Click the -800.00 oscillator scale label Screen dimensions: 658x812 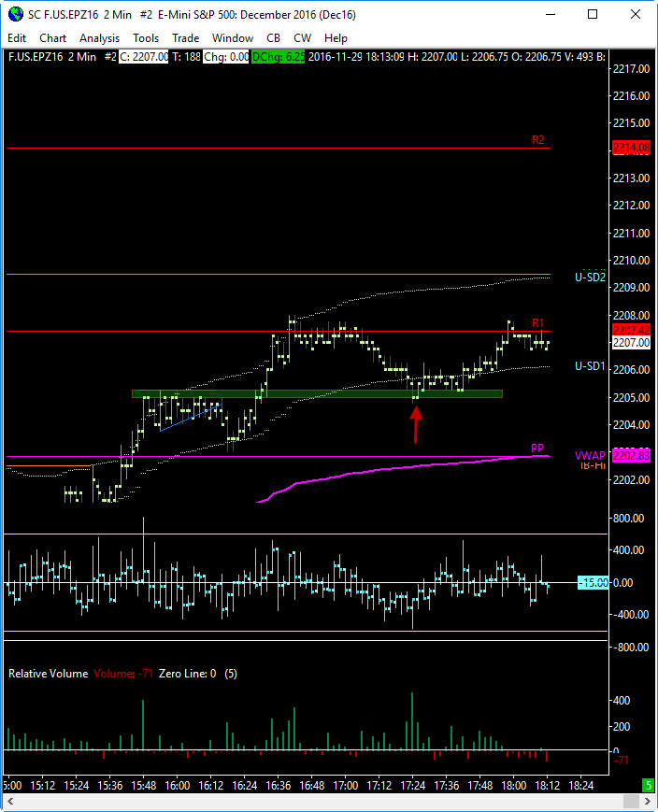(x=630, y=648)
